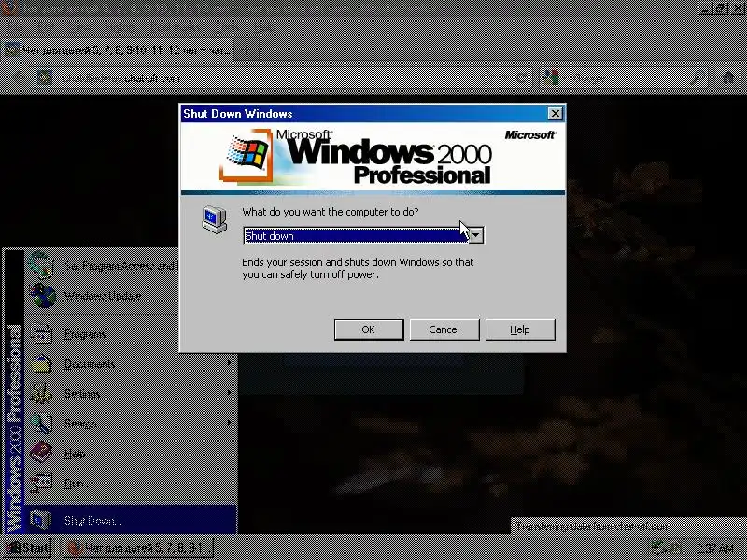Click the second system tray icon
This screenshot has width=747, height=560.
[x=675, y=548]
